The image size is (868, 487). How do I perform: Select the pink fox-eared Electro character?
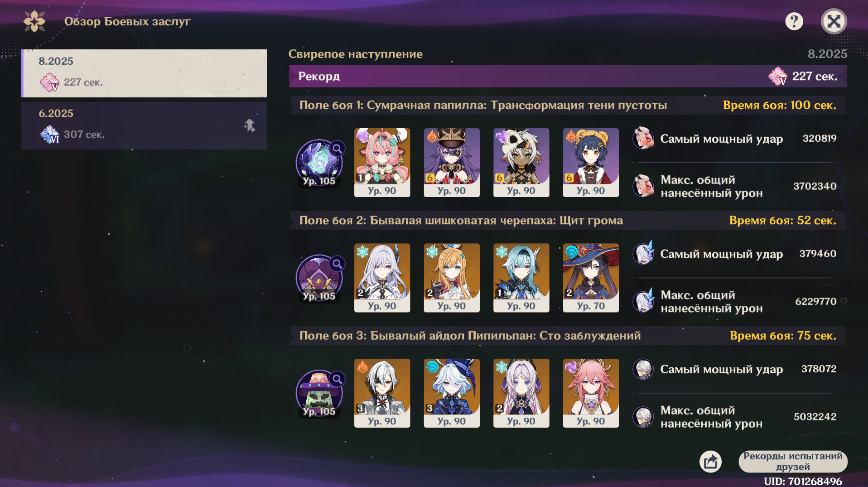point(591,393)
